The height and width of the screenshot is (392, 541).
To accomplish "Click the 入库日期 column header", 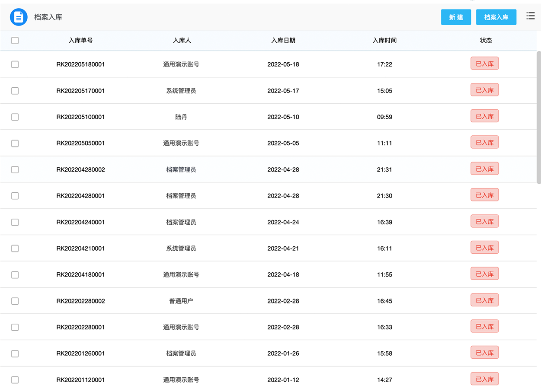I will click(x=283, y=41).
